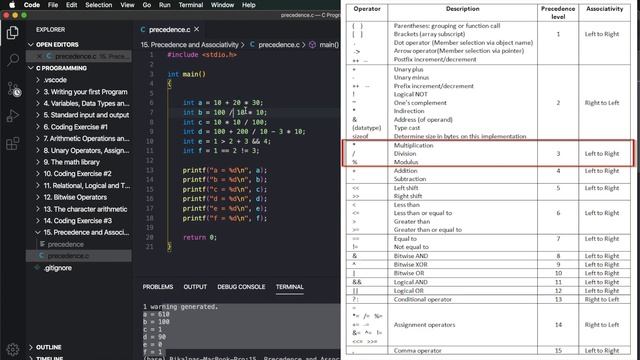The image size is (640, 360).
Task: Open the Extensions view icon
Action: coord(13,144)
